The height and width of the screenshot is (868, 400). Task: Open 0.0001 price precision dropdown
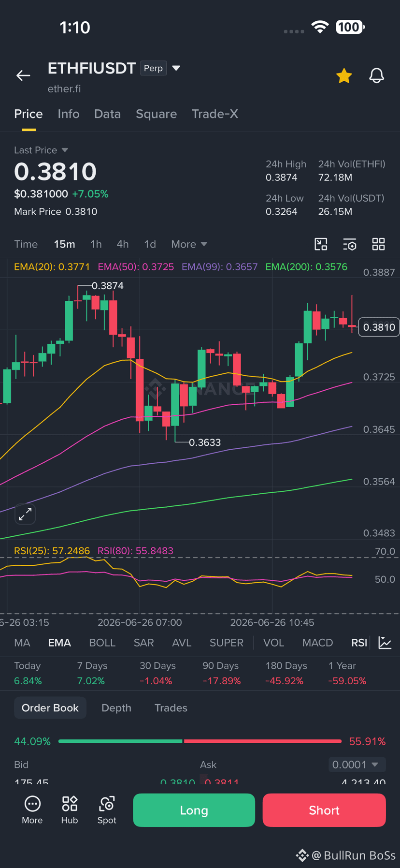357,765
